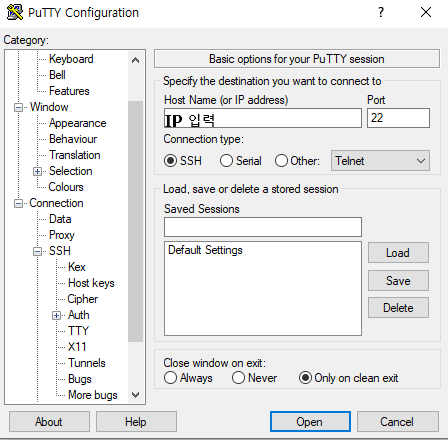Select the Selection category label

(x=71, y=171)
